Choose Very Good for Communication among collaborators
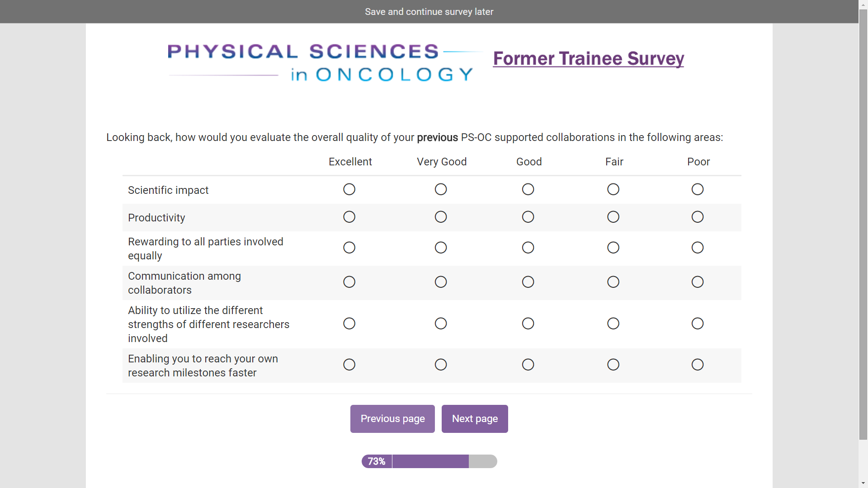The height and width of the screenshot is (488, 868). [441, 282]
